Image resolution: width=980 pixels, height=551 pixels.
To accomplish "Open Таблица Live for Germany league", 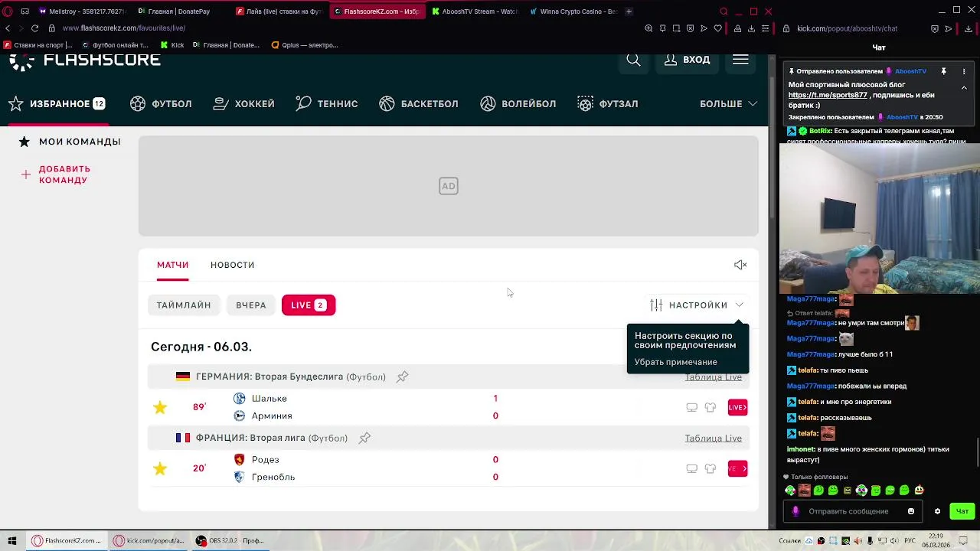I will click(713, 377).
